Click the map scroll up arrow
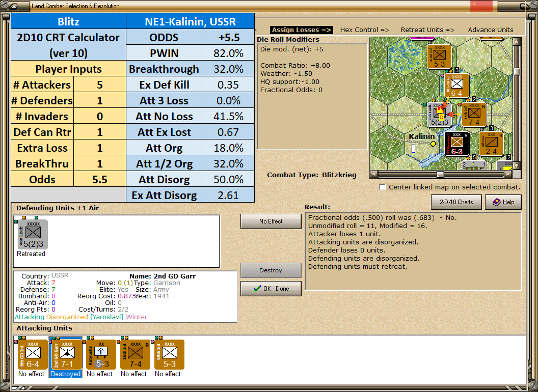 coord(517,41)
